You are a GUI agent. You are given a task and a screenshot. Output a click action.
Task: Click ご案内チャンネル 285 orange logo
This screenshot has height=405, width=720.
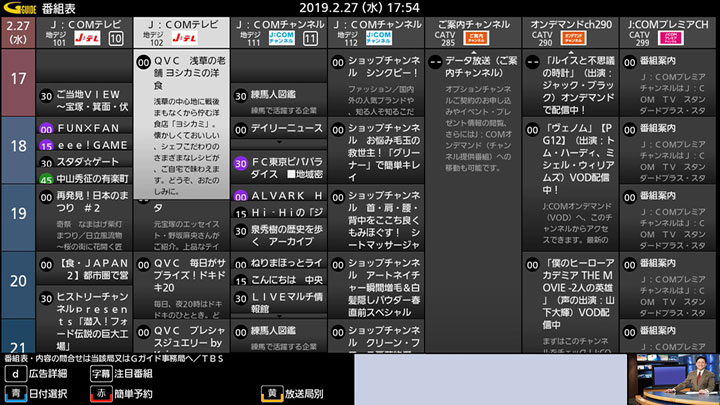tap(476, 38)
